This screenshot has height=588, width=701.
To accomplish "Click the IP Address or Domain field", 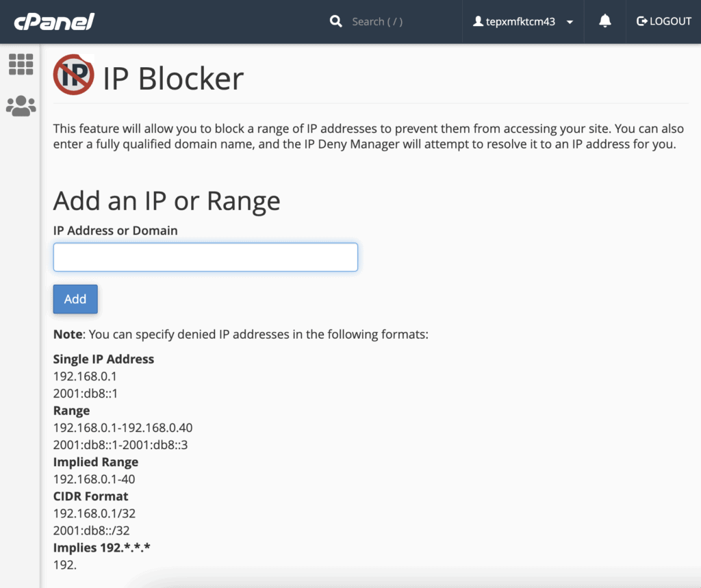I will [205, 257].
